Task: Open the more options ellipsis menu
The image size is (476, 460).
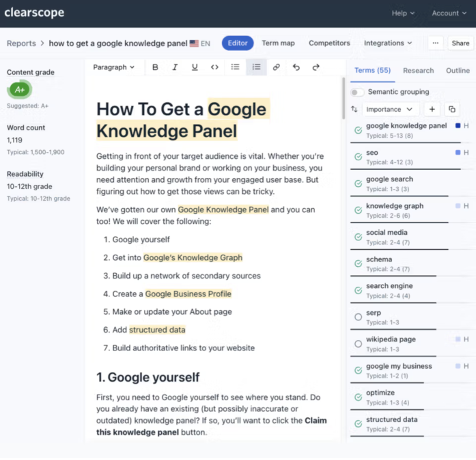Action: [435, 43]
